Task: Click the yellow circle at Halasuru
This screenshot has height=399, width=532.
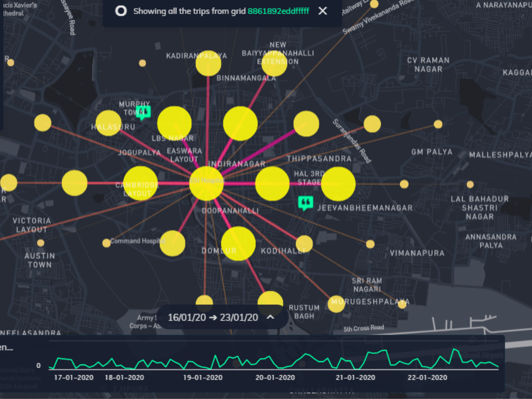Action: [108, 123]
